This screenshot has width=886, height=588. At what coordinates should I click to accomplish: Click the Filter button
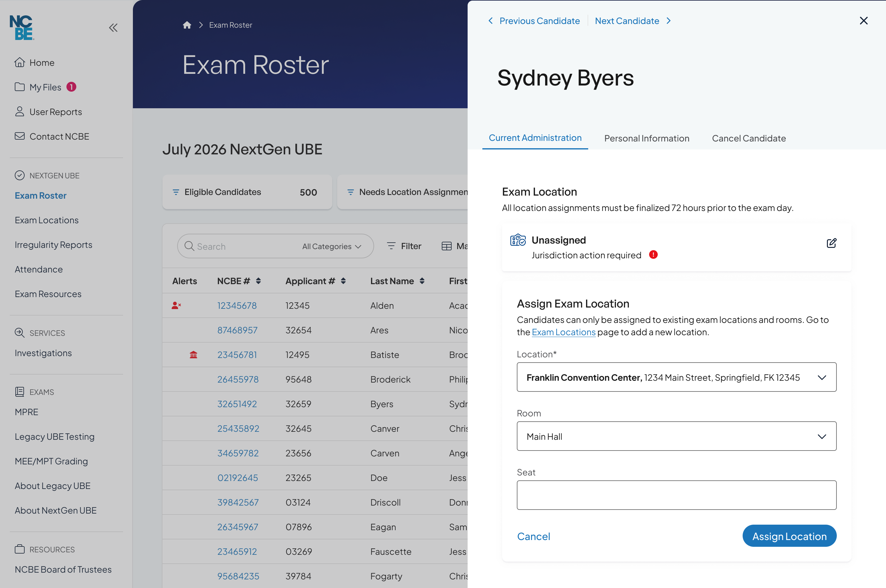click(404, 246)
